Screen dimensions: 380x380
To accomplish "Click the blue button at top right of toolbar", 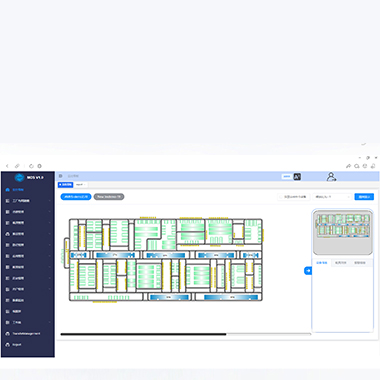I will point(364,197).
